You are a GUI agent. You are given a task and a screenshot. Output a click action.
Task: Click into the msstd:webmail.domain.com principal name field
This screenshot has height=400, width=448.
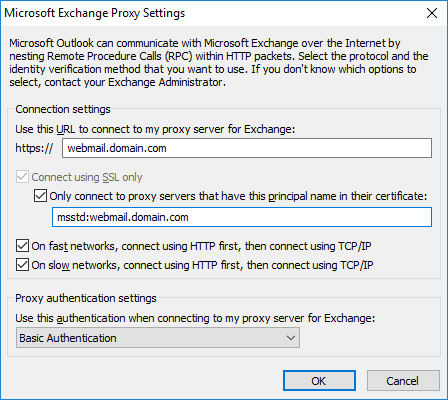[x=242, y=217]
